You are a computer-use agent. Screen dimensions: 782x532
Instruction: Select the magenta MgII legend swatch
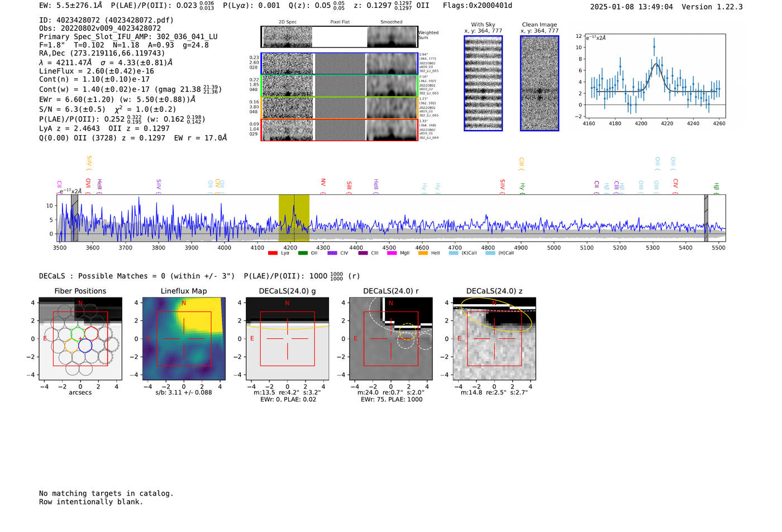393,253
